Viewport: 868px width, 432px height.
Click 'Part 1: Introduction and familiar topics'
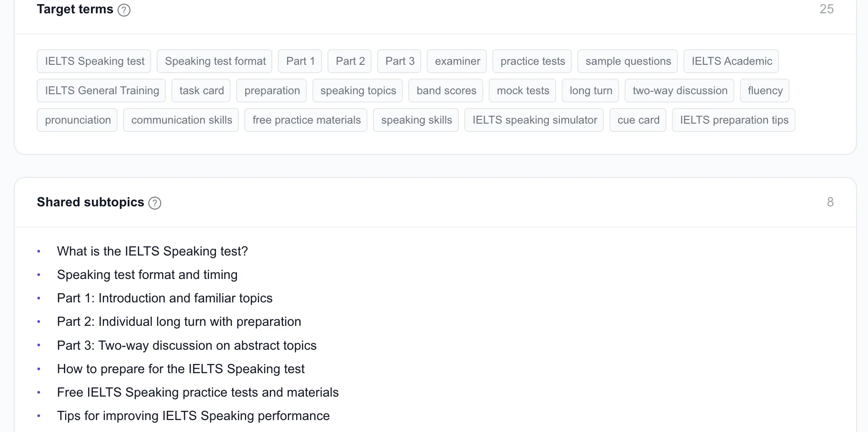[164, 298]
